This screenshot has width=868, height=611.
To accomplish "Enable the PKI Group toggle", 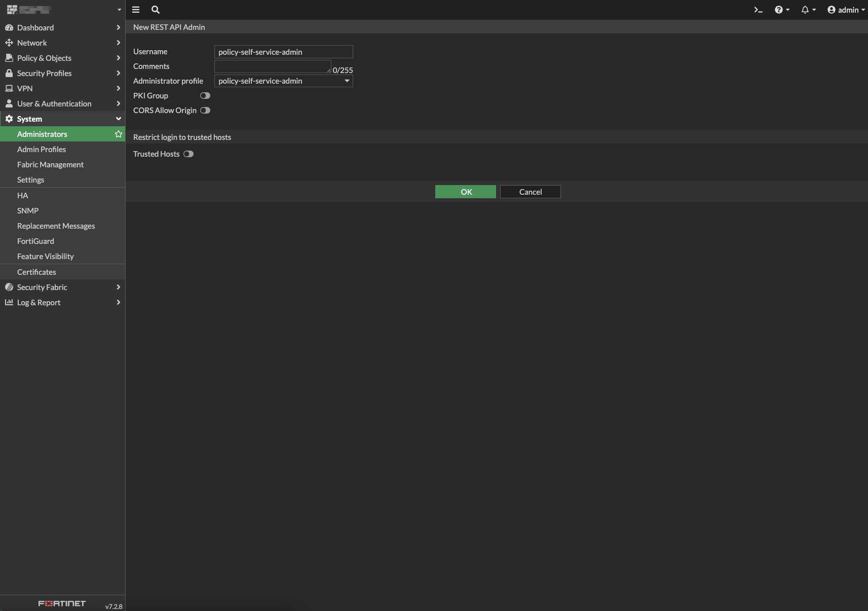I will [205, 95].
